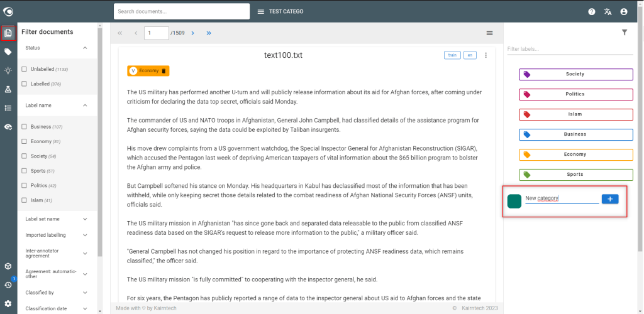This screenshot has width=644, height=314.
Task: Check the Economy label filter
Action: pos(25,141)
